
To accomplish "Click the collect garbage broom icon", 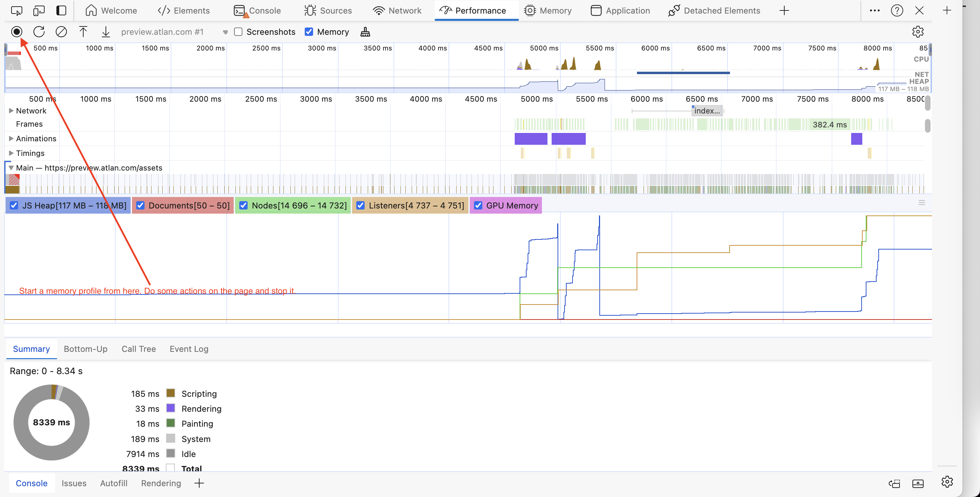I will [365, 32].
